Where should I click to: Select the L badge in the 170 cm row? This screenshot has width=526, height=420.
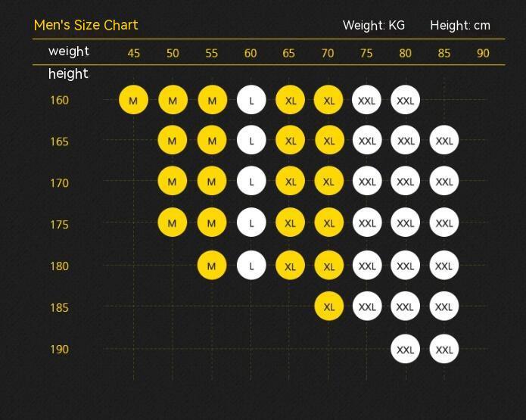pyautogui.click(x=251, y=182)
